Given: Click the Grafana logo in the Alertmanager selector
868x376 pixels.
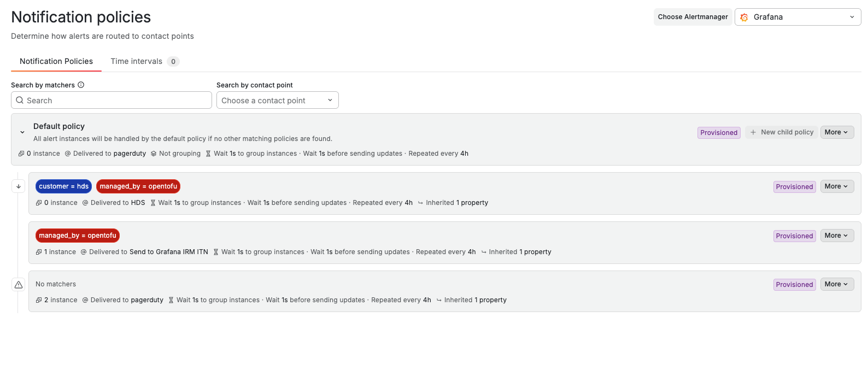Looking at the screenshot, I should click(744, 17).
